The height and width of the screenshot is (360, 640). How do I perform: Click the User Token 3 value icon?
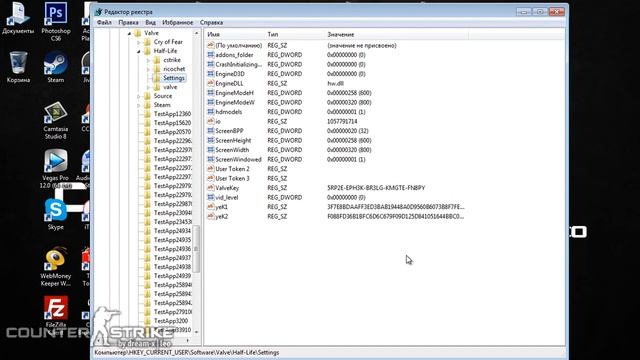[211, 178]
